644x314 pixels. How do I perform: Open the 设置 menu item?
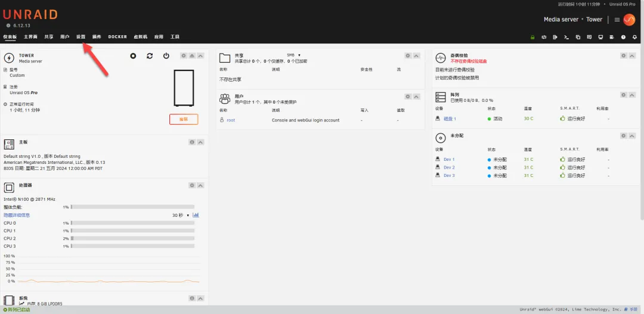pos(81,37)
